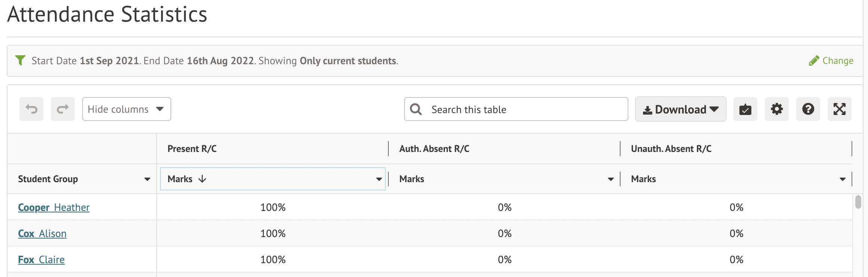Click the magnifying glass search icon
This screenshot has height=277, width=868.
(416, 109)
